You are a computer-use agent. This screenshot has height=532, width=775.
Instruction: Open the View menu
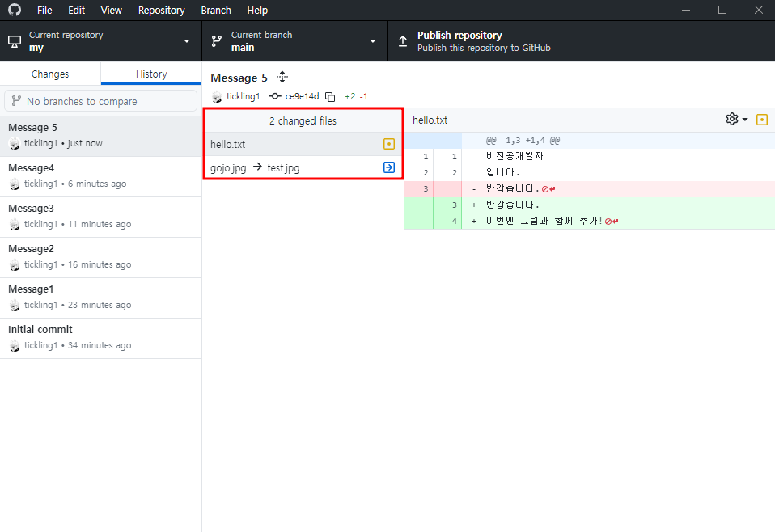[x=111, y=10]
